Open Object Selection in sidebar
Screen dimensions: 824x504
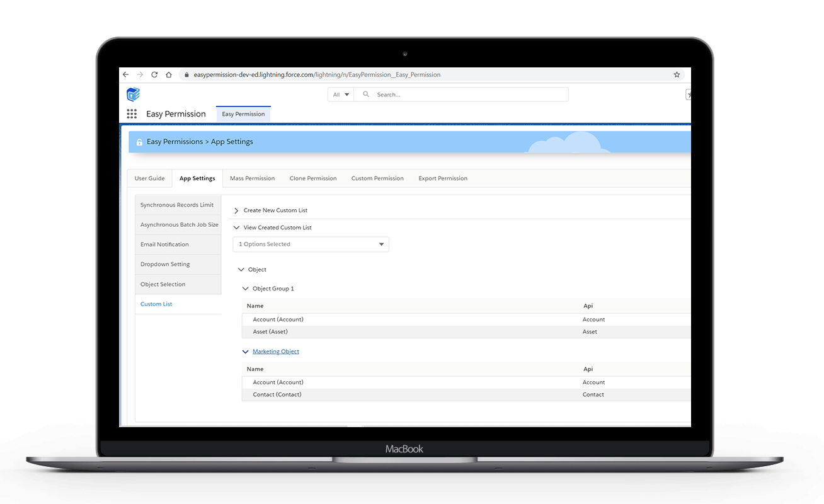pos(178,284)
